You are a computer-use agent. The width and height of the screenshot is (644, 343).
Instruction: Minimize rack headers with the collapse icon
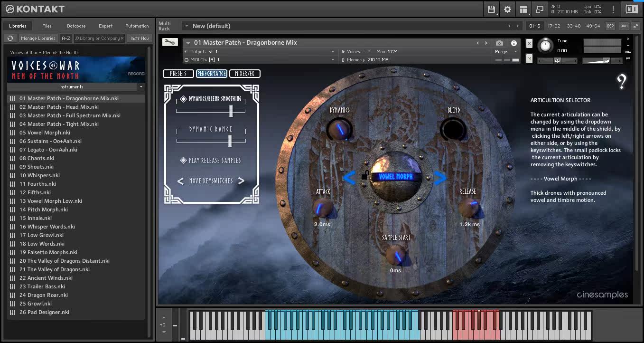click(636, 26)
